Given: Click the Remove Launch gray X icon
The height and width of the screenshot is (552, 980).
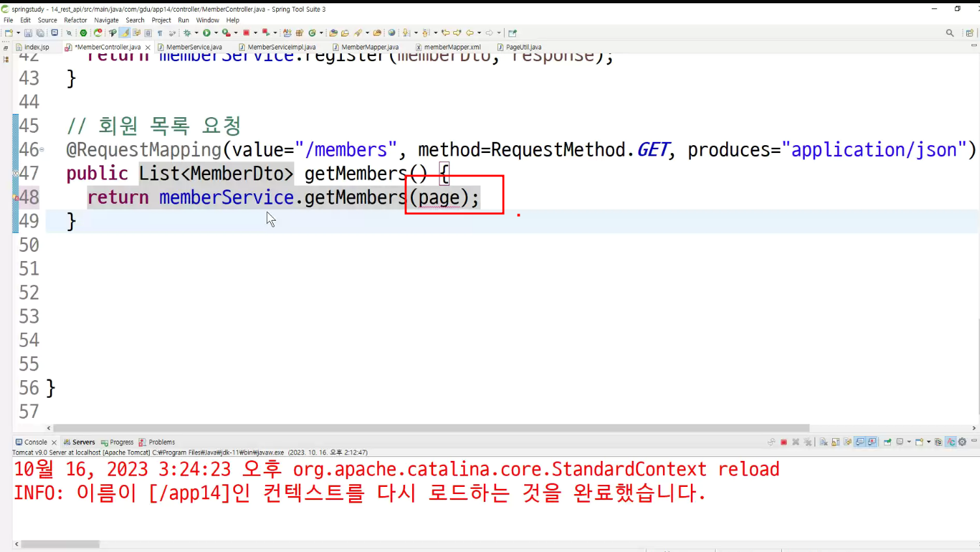Looking at the screenshot, I should [x=796, y=442].
